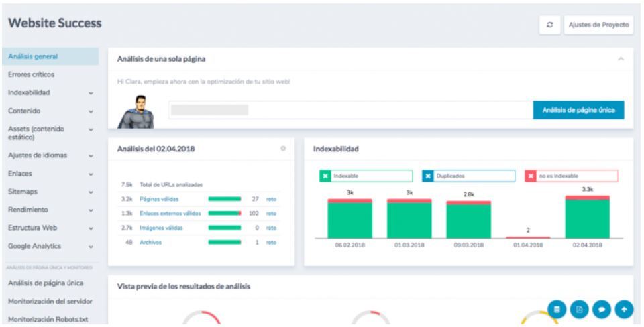Click the PDF document floating round button
644x327 pixels.
click(x=580, y=310)
